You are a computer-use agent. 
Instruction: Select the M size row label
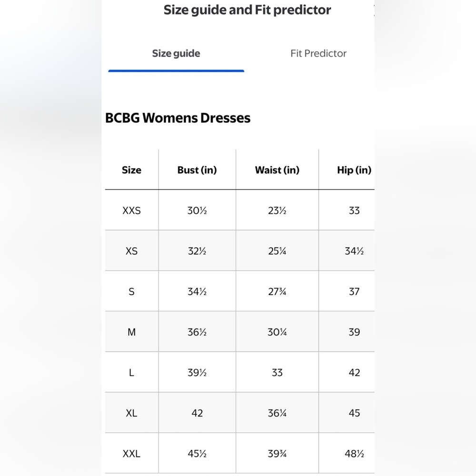(x=131, y=332)
